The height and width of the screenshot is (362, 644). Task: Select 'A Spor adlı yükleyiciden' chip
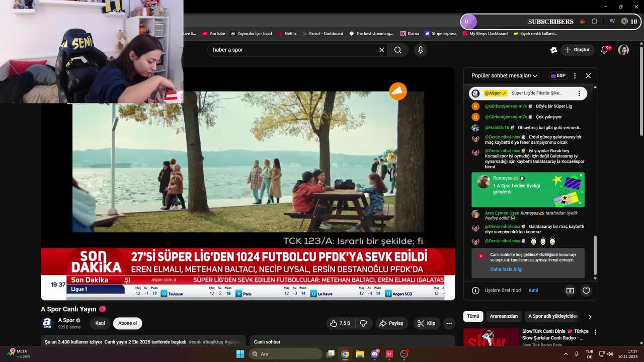pyautogui.click(x=553, y=316)
